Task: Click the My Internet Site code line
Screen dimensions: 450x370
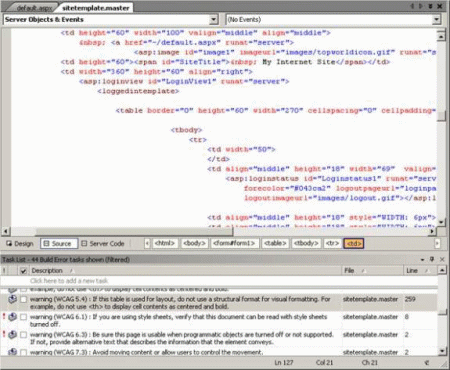Action: [x=225, y=62]
